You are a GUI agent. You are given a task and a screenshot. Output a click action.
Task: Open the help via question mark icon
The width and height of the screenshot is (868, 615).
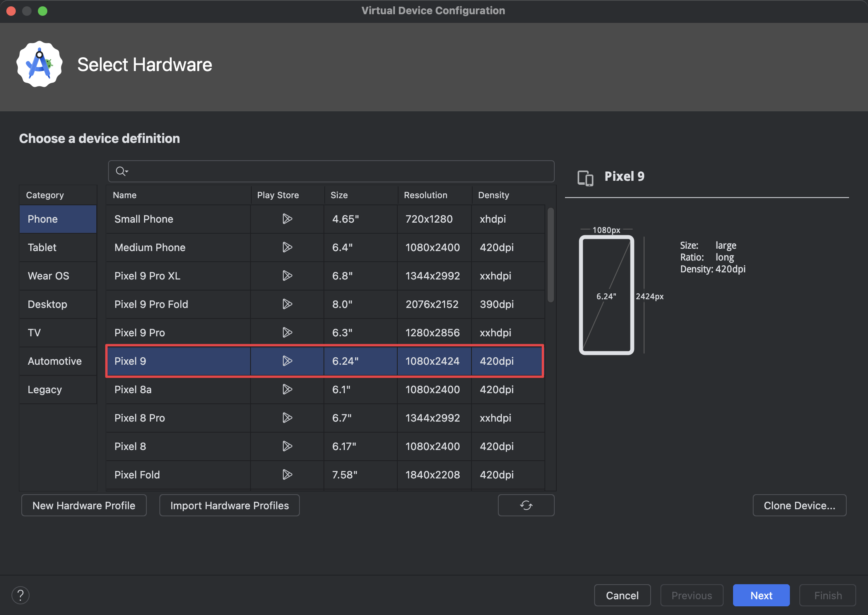[x=21, y=595]
